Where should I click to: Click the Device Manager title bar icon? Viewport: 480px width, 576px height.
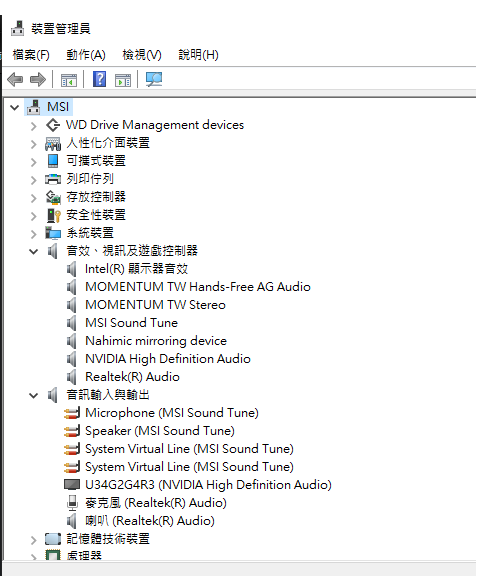17,28
